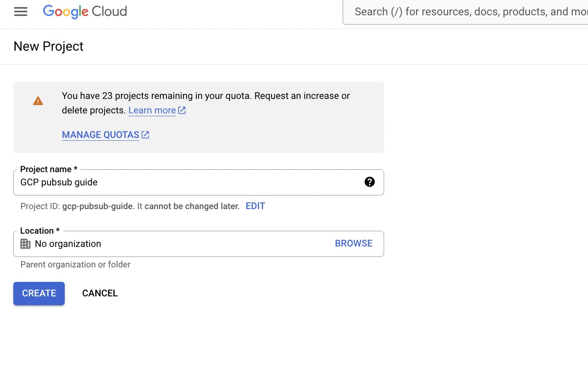The width and height of the screenshot is (588, 382).
Task: Open the Learn more link
Action: tap(152, 110)
